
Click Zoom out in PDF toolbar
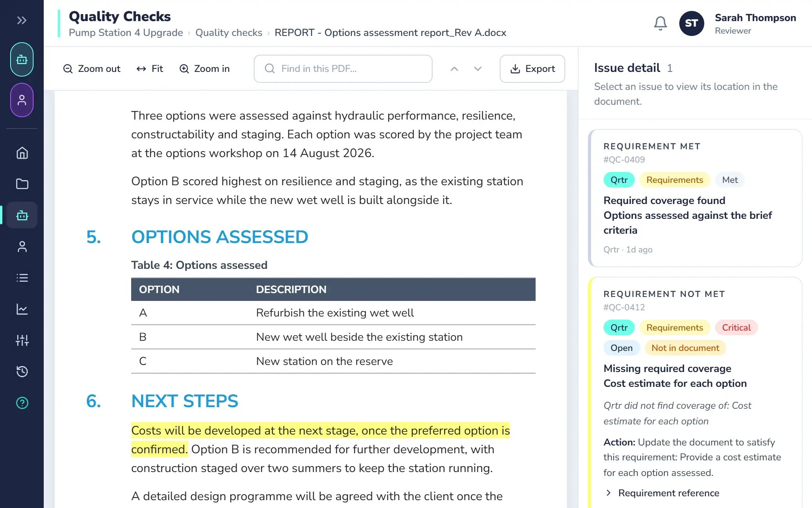pyautogui.click(x=92, y=69)
